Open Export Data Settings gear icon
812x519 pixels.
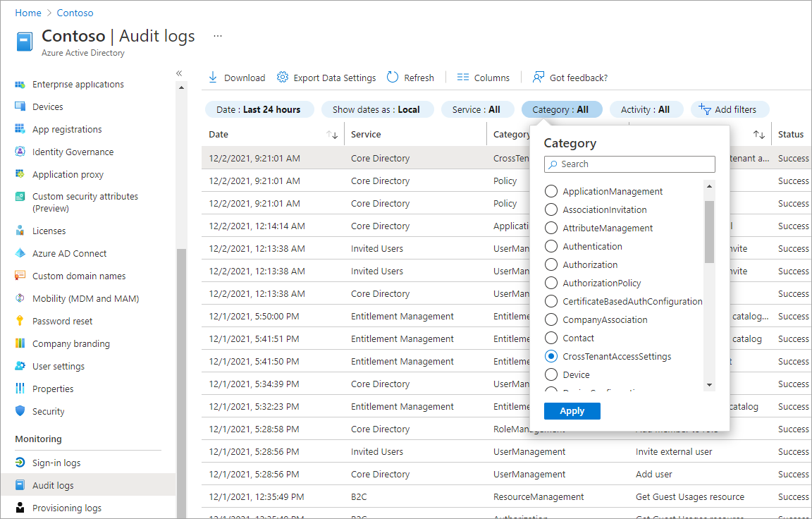point(283,78)
